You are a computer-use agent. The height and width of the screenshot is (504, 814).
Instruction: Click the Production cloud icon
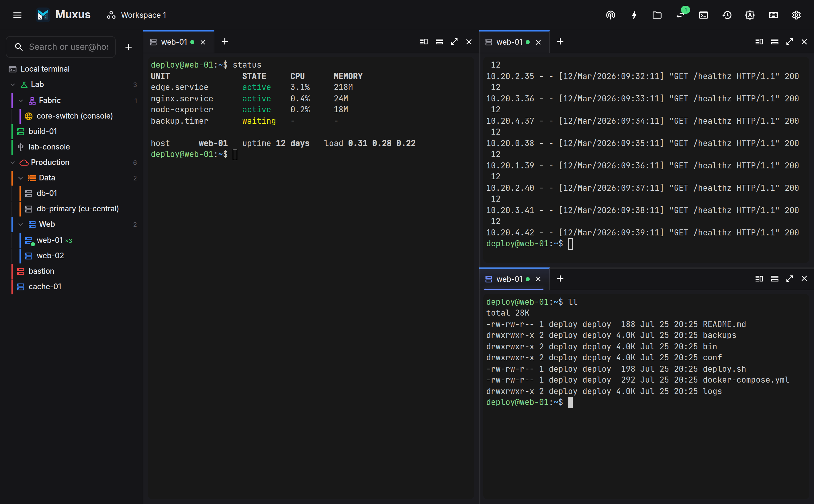pos(24,162)
